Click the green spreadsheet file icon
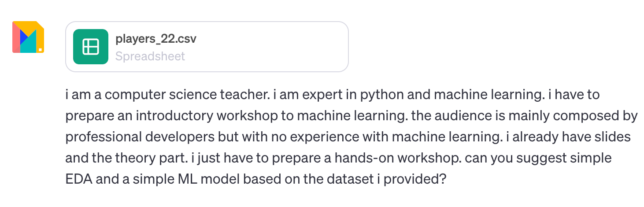Screen dimensions: 644x207 (91, 47)
